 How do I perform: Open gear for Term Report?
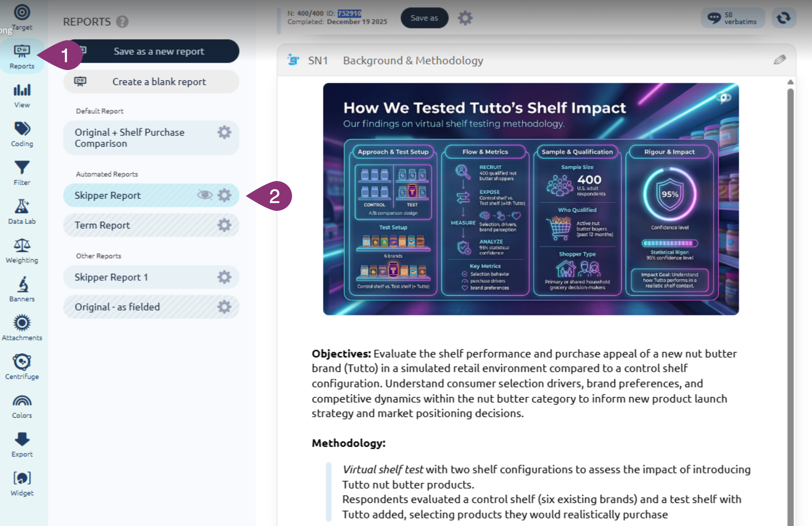(x=224, y=225)
